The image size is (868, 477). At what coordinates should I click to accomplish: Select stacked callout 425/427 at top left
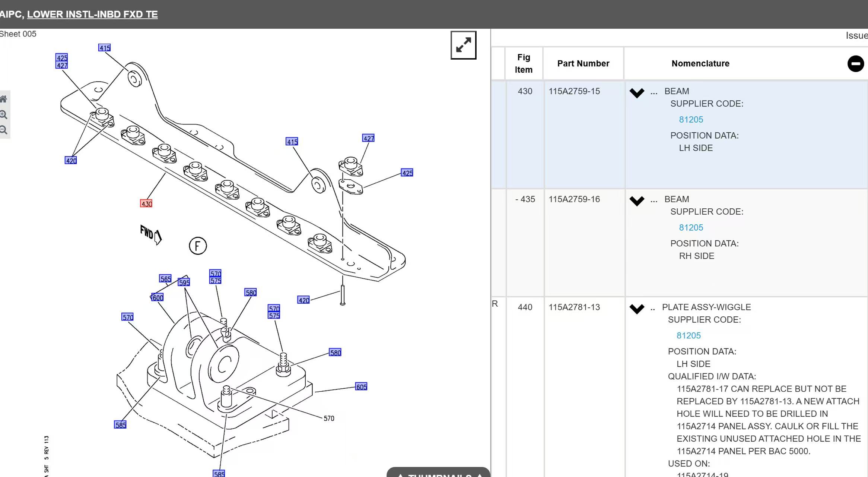pos(62,61)
